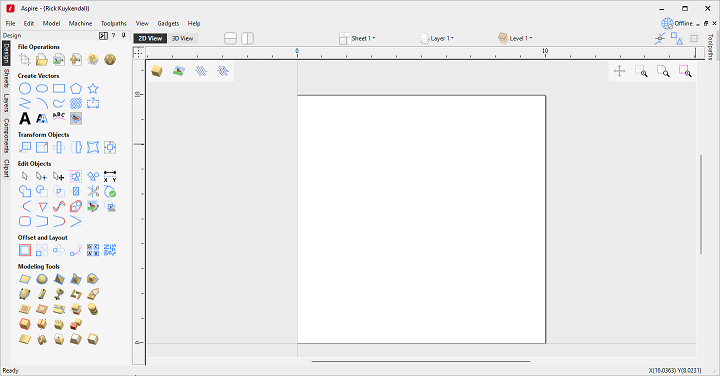Toggle snapping options icon in top-right

click(x=660, y=39)
